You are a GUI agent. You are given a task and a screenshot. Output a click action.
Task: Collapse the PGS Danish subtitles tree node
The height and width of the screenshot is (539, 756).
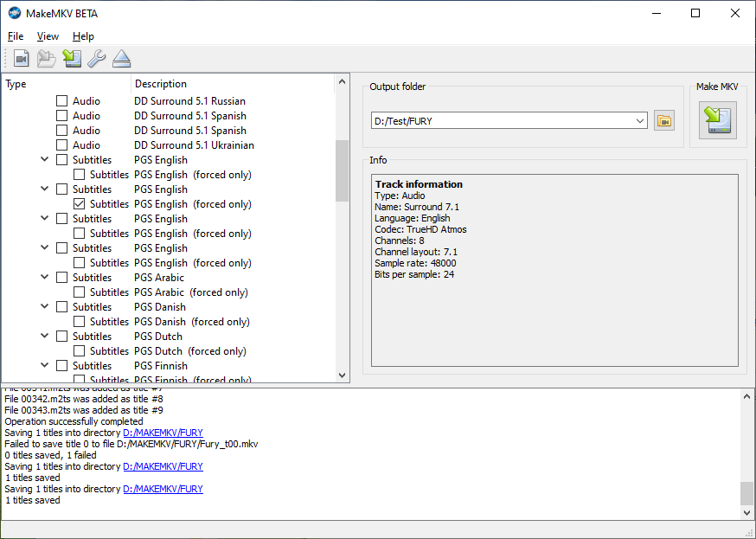[45, 307]
